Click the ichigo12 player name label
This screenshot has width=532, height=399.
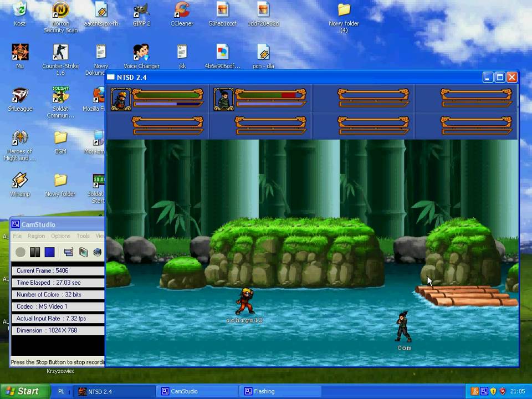[x=244, y=320]
